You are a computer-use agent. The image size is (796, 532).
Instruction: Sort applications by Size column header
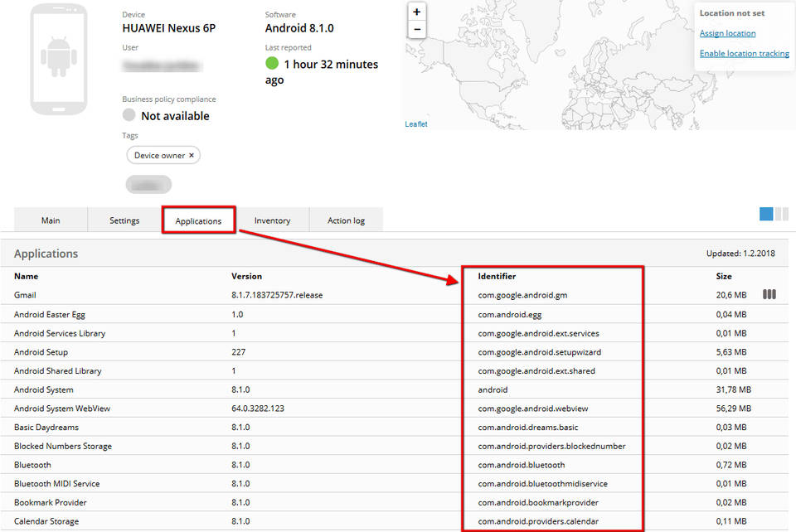click(724, 276)
